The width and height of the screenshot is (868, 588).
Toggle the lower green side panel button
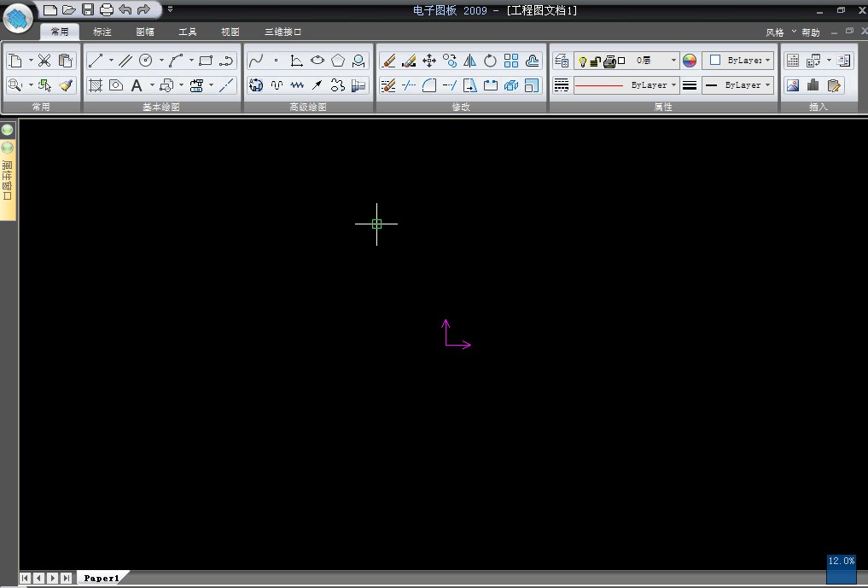tap(7, 148)
